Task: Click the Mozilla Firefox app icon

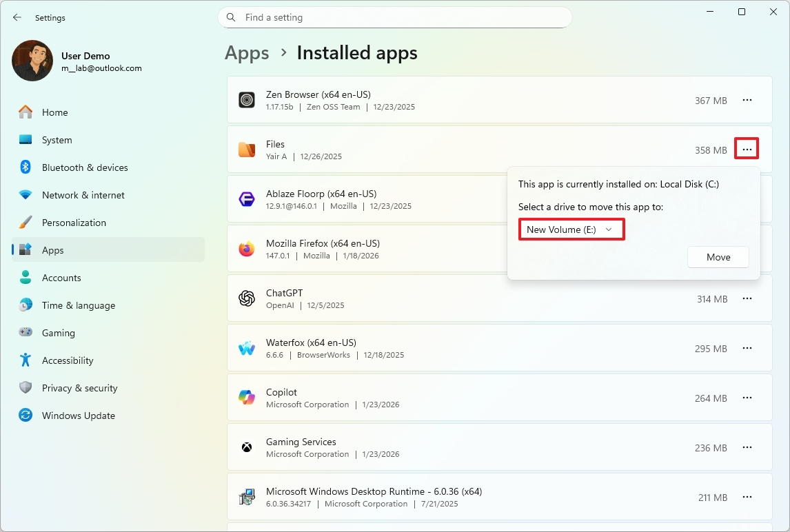Action: click(247, 249)
